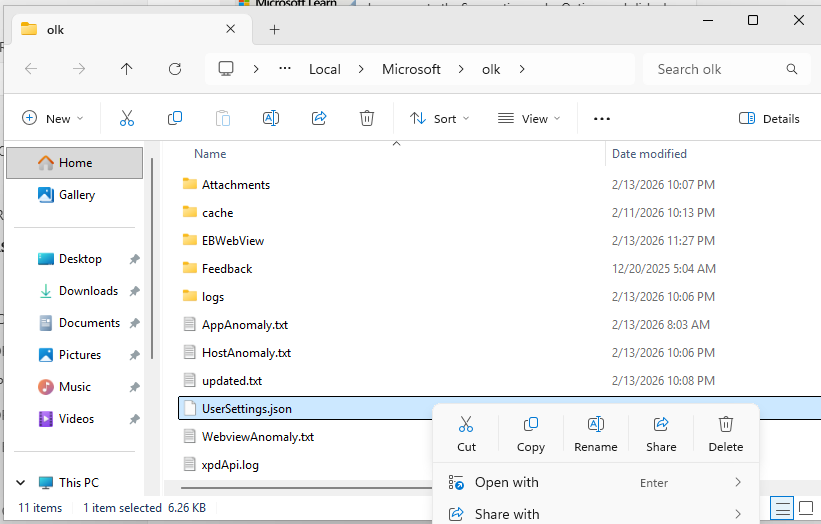Navigate up one folder level
This screenshot has width=821, height=524.
pyautogui.click(x=127, y=69)
